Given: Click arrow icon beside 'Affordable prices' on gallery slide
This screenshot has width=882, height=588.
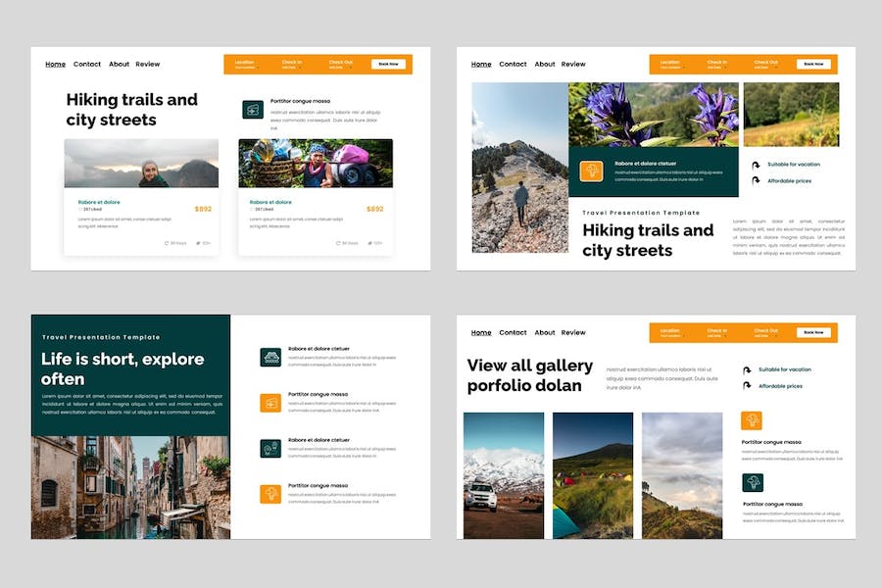Looking at the screenshot, I should (x=747, y=386).
